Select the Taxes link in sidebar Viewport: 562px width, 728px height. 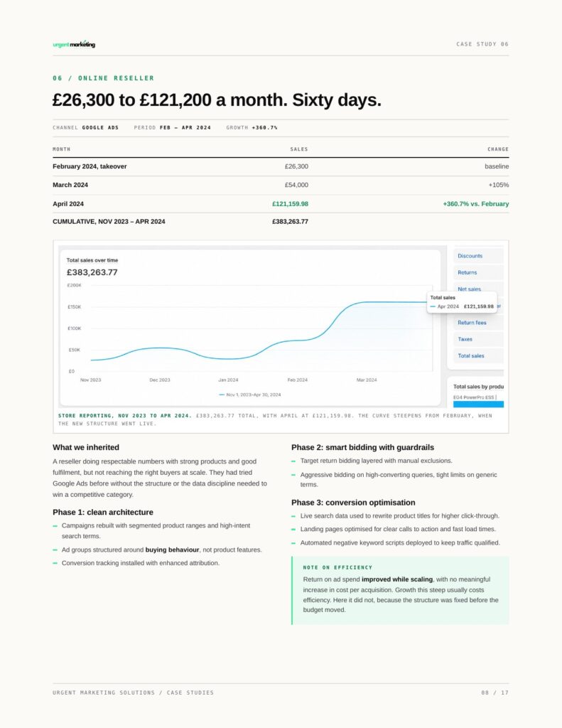[x=465, y=339]
